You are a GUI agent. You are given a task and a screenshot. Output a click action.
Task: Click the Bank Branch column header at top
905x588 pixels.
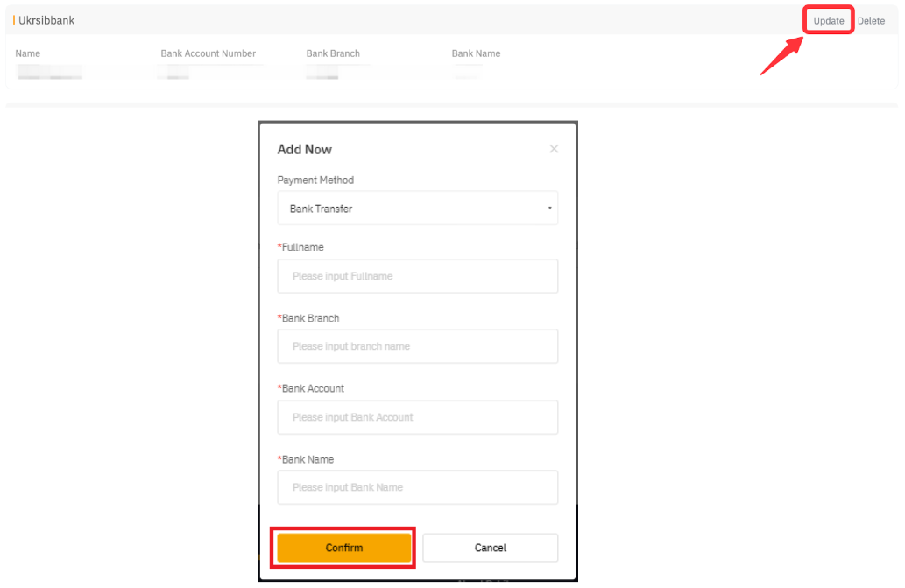pos(333,53)
